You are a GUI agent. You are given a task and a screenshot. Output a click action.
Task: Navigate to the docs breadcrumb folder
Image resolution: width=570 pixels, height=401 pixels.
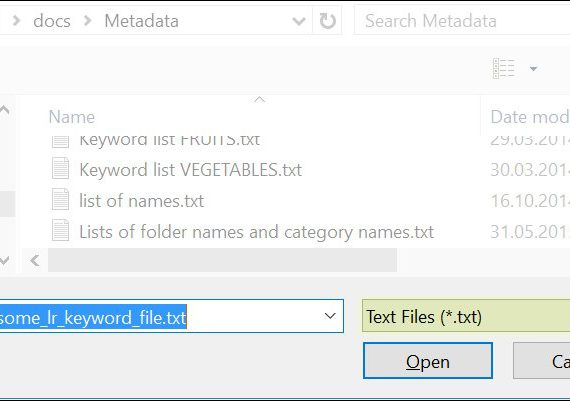coord(52,21)
